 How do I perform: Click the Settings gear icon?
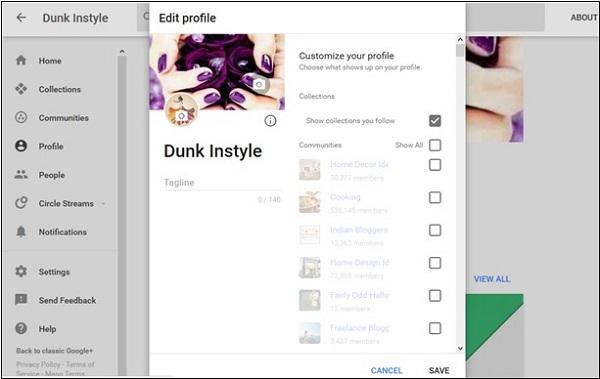21,271
